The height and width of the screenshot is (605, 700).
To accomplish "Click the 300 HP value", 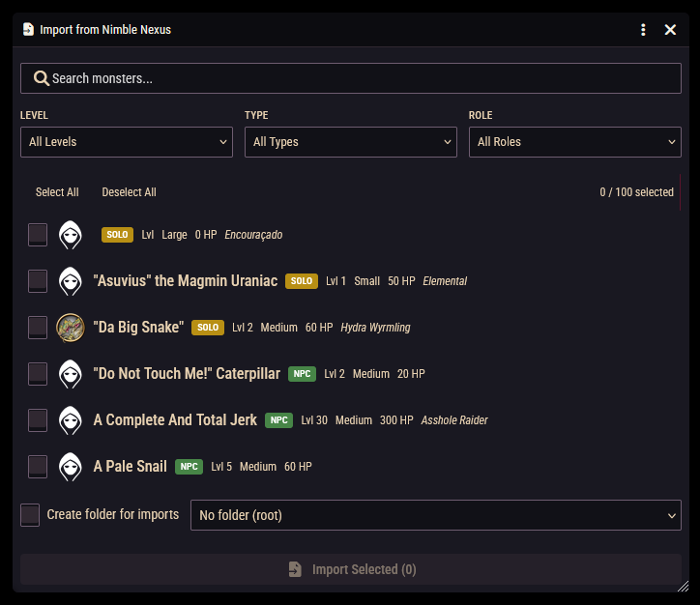I will point(396,420).
